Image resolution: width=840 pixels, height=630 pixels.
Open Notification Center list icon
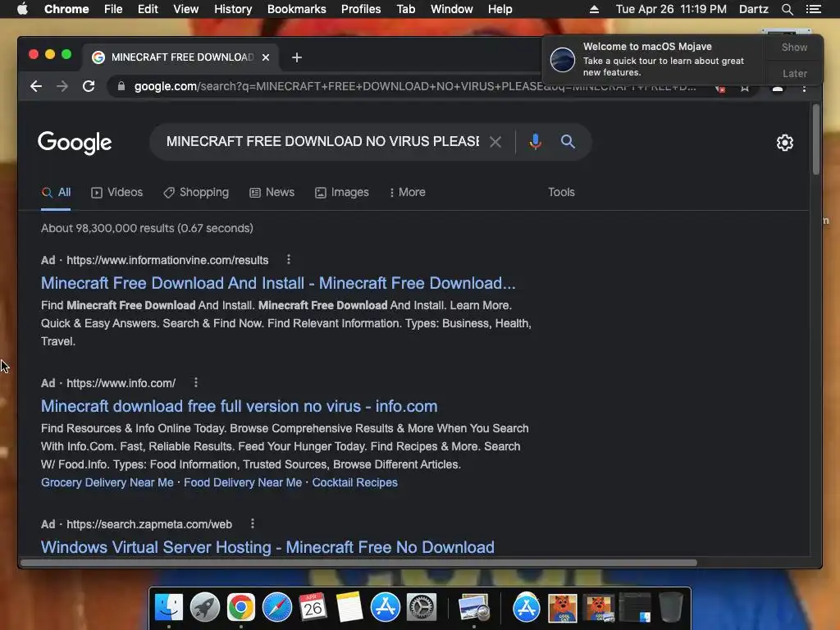(x=813, y=9)
